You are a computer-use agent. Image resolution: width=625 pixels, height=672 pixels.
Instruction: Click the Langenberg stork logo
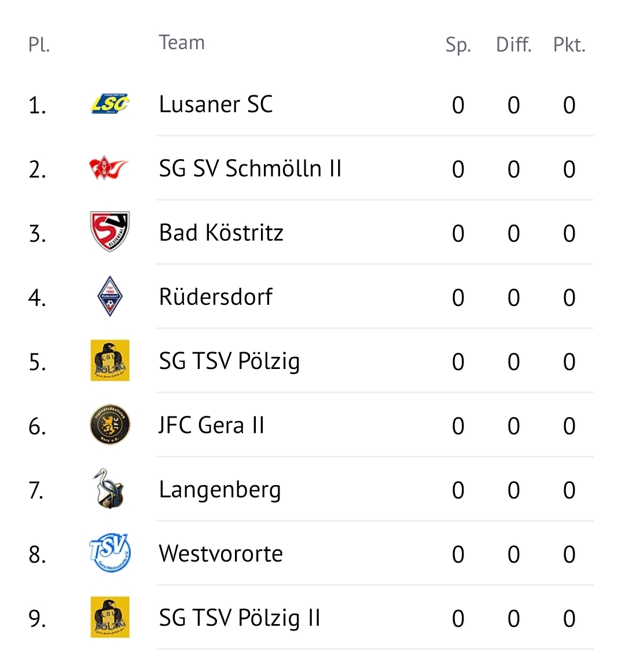point(109,489)
